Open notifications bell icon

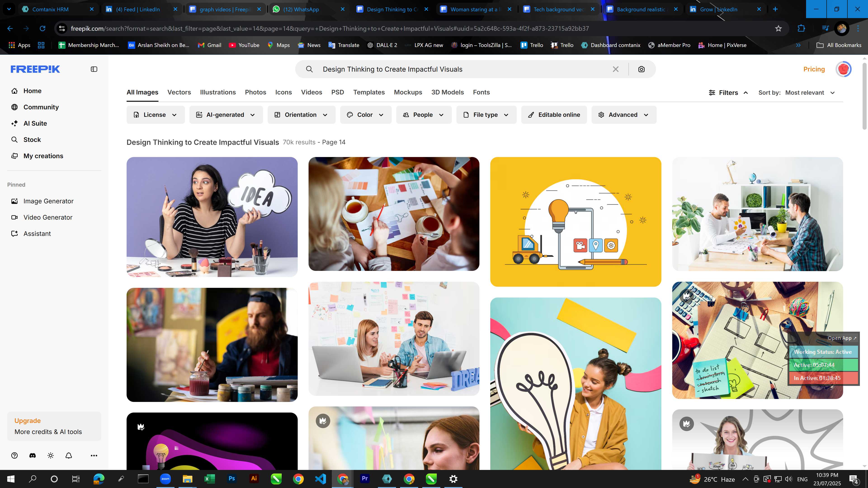(x=69, y=455)
